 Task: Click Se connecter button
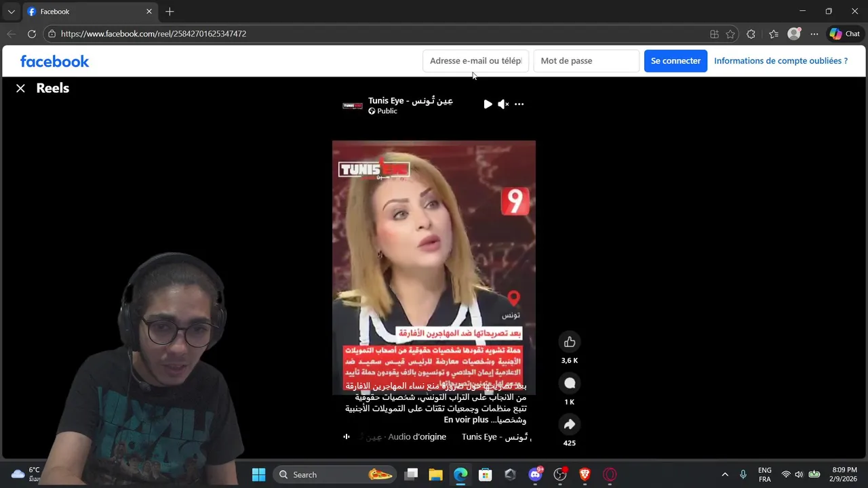675,61
